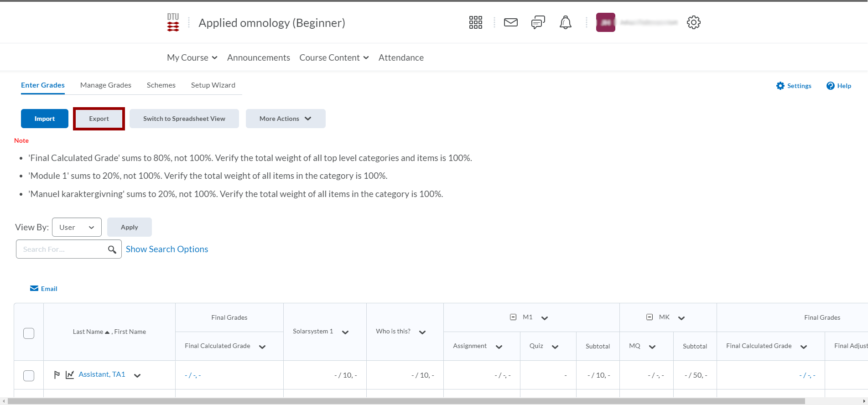Collapse the M1 category columns
This screenshot has width=868, height=405.
[513, 317]
